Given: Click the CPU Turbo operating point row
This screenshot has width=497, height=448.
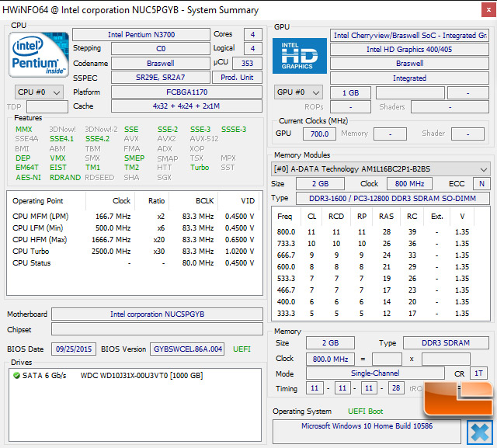Looking at the screenshot, I should coord(134,252).
